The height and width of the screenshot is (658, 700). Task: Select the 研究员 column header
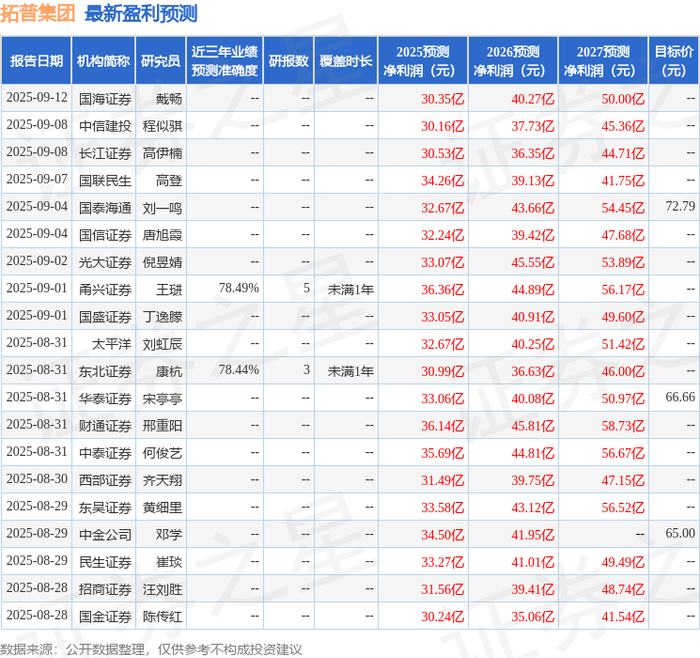(161, 61)
